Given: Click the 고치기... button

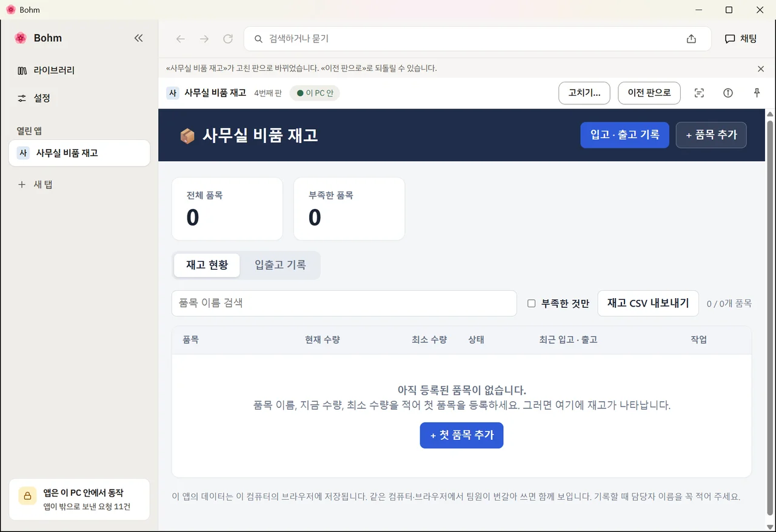Looking at the screenshot, I should click(x=584, y=93).
